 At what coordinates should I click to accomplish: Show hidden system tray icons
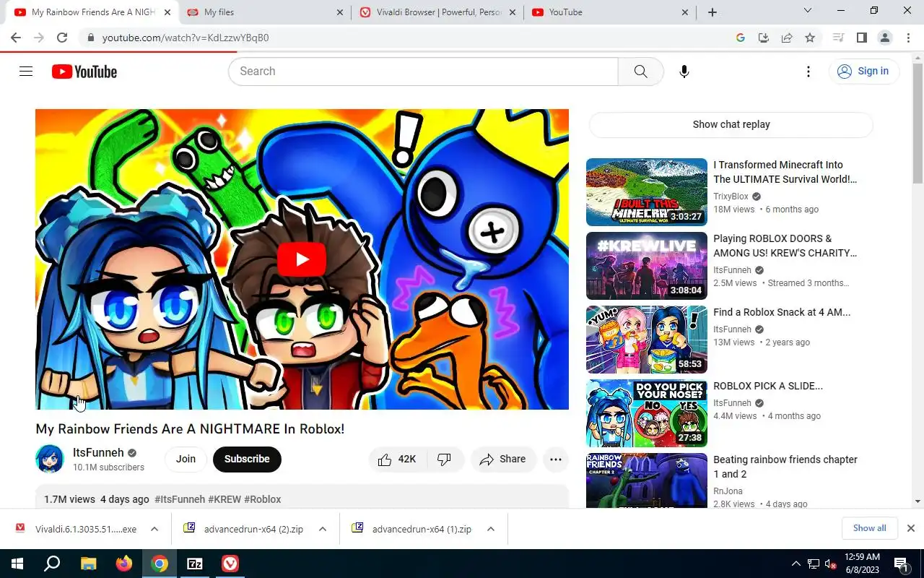coord(796,564)
